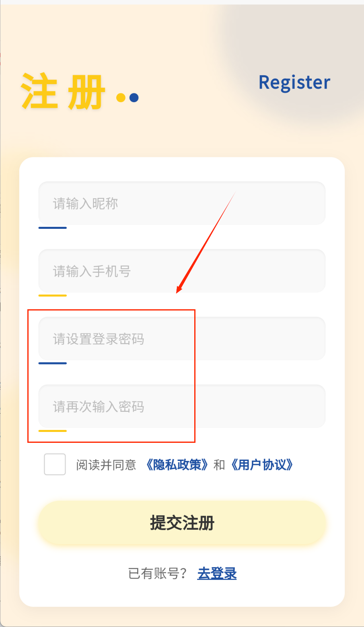Click the 已有账号？ prompt text

pos(157,574)
